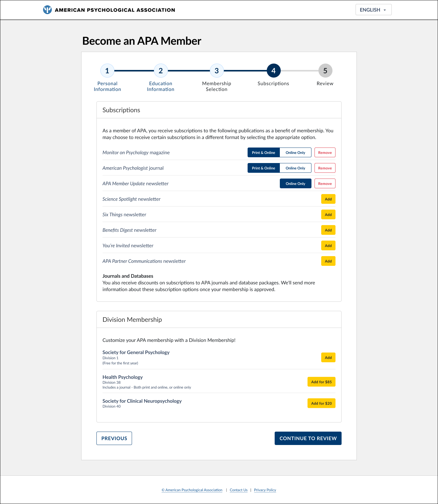The width and height of the screenshot is (438, 504).
Task: Add Six Things newsletter
Action: tap(328, 215)
